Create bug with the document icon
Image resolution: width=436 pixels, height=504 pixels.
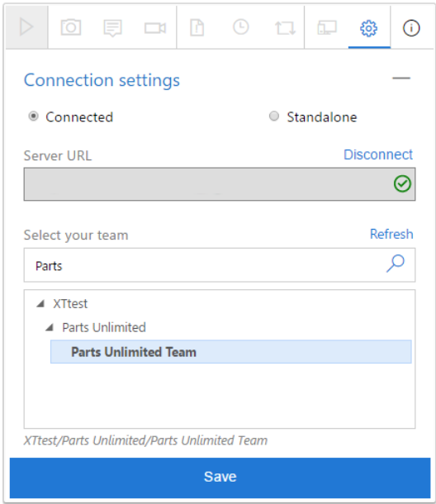197,27
